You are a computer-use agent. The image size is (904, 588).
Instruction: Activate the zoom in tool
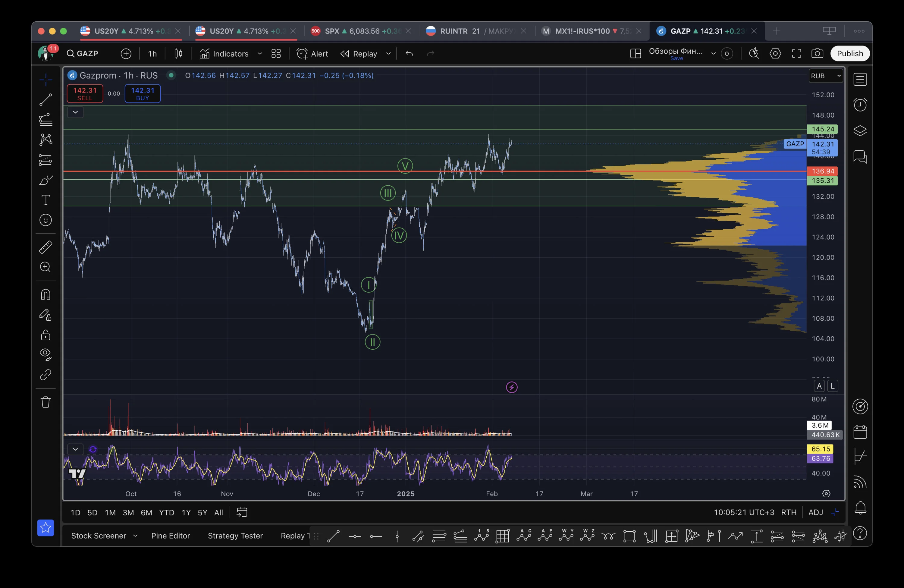(46, 267)
